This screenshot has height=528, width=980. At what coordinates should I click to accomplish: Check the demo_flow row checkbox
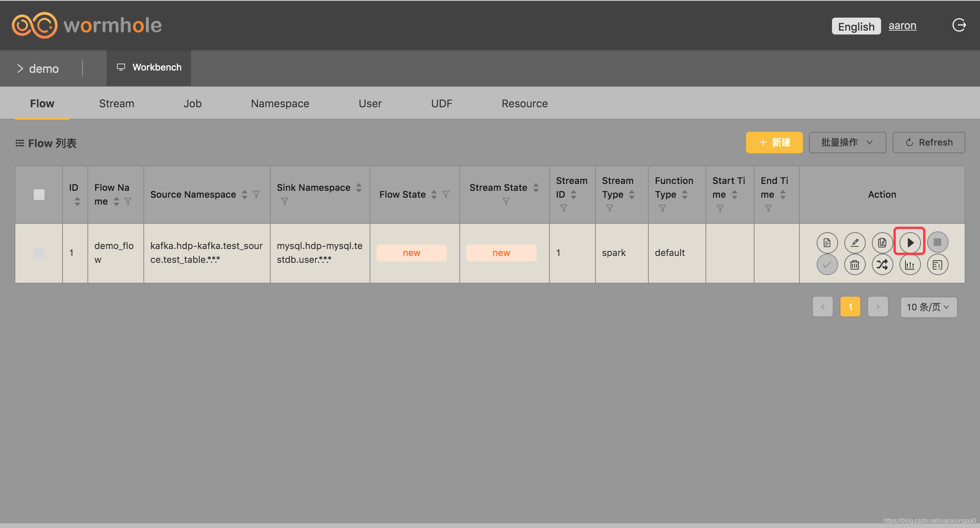39,253
